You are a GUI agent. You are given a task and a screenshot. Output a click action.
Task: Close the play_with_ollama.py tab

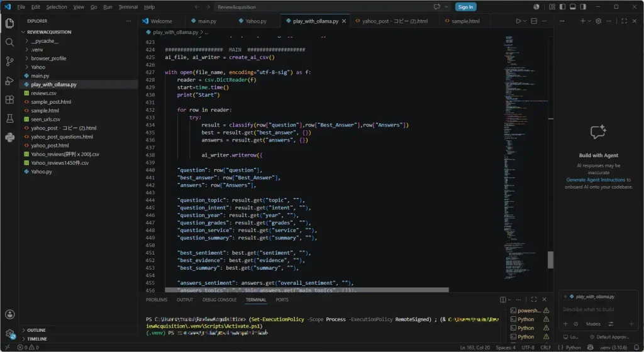pyautogui.click(x=344, y=21)
